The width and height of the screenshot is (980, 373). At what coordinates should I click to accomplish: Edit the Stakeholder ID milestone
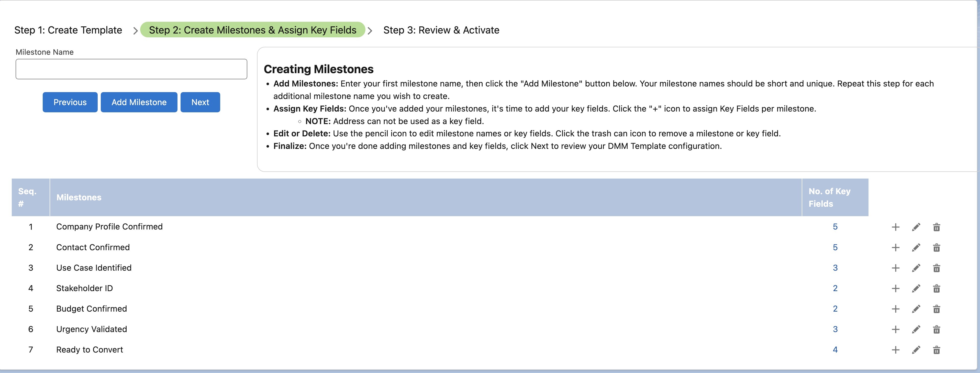[916, 289]
